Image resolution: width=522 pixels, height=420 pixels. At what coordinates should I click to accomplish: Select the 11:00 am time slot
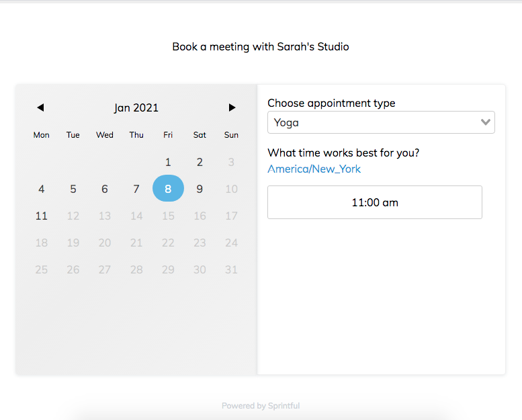tap(374, 202)
